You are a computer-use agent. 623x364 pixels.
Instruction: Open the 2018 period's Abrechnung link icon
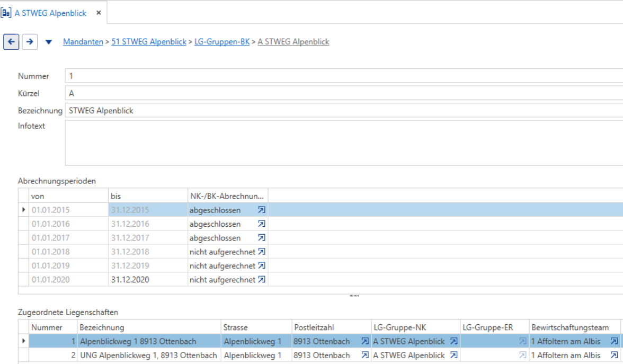(262, 252)
